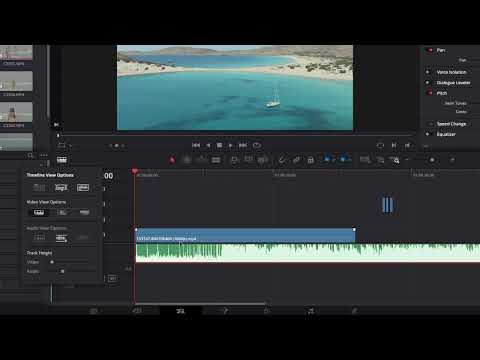Select the third Audio View Options icon
The image size is (480, 360).
(x=83, y=238)
